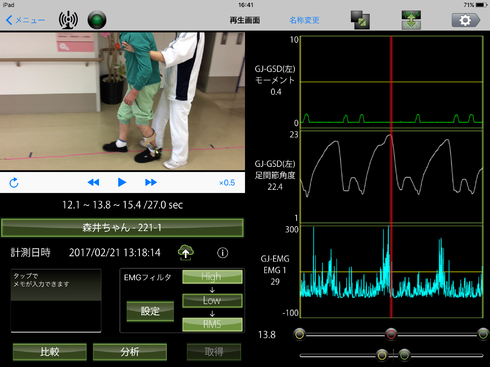490x367 pixels.
Task: Tap the 比較 compare button
Action: pyautogui.click(x=50, y=352)
